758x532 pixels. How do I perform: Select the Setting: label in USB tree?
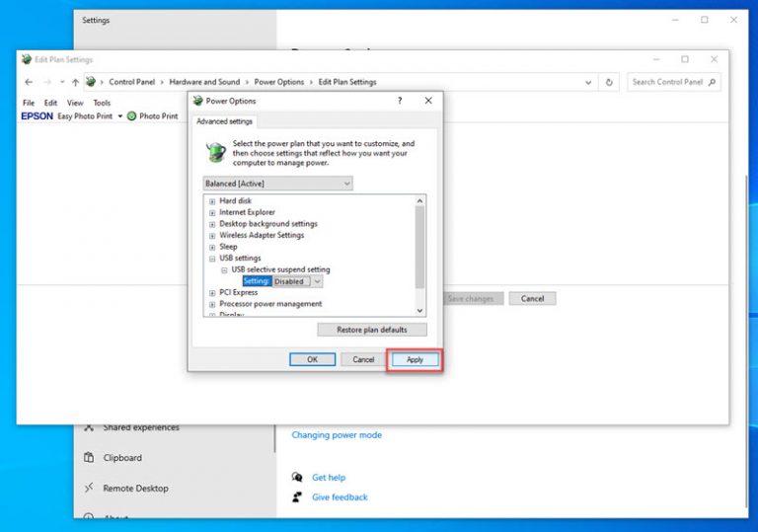click(x=257, y=281)
